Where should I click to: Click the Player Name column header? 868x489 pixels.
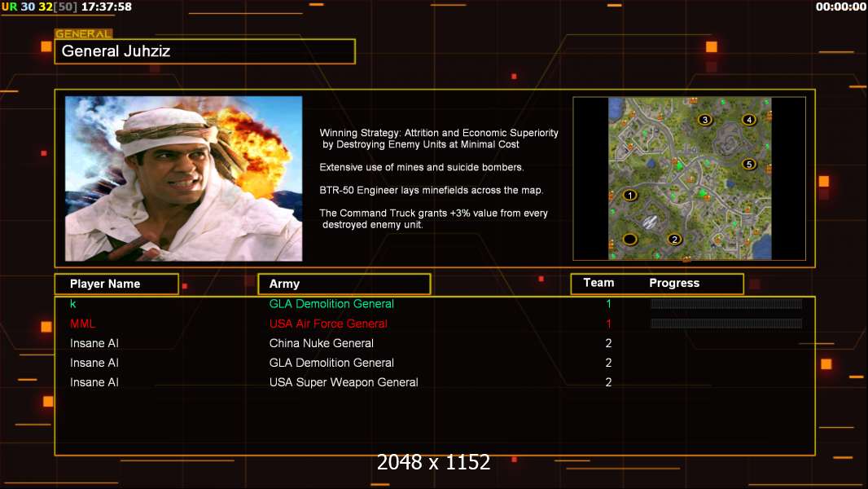[116, 284]
